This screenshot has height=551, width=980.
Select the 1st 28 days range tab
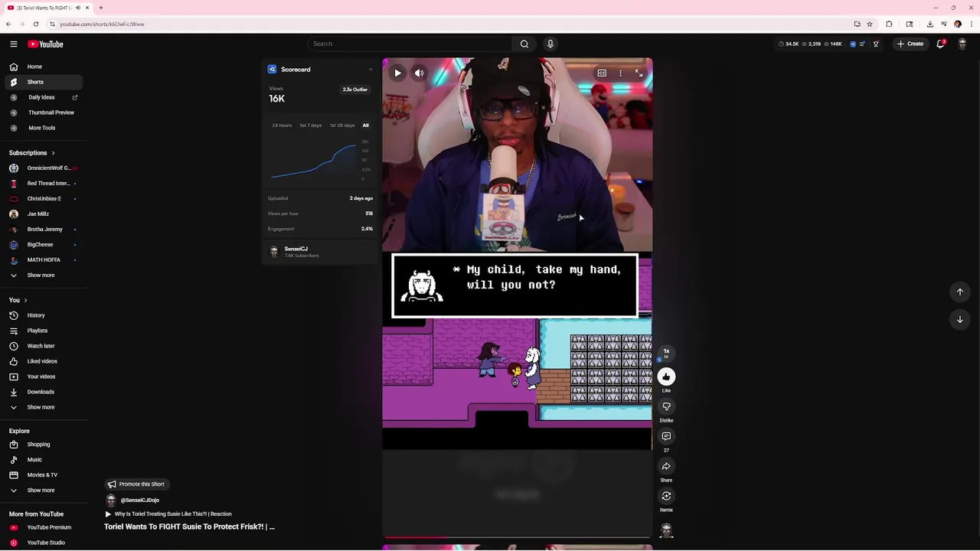342,126
